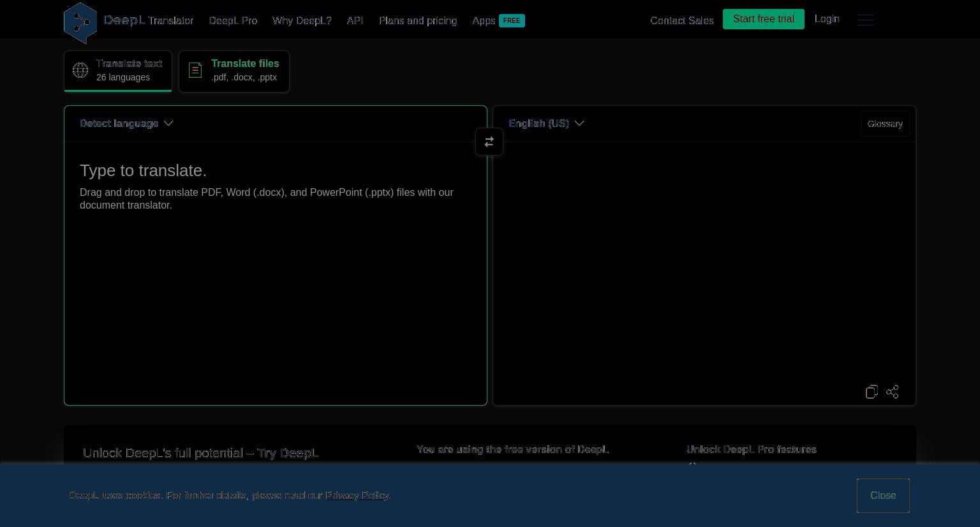This screenshot has height=527, width=980.
Task: Copy the translated text to clipboard
Action: point(872,392)
